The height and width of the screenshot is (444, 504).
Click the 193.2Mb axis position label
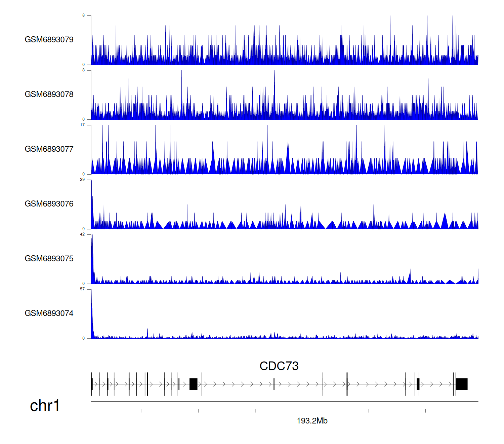tap(312, 421)
